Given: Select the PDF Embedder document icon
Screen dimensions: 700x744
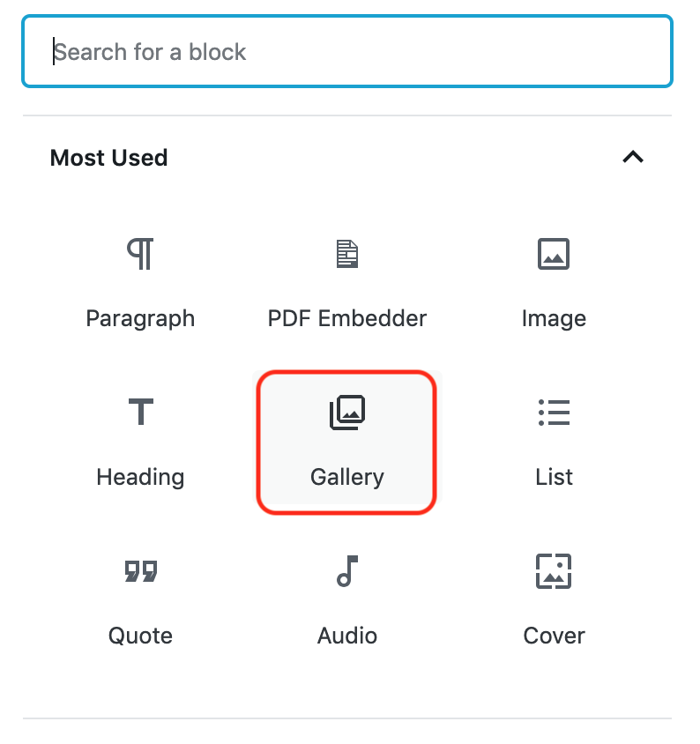Looking at the screenshot, I should coord(347,254).
